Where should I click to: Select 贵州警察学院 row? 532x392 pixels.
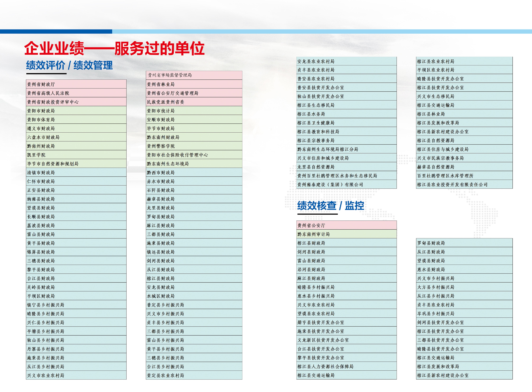pos(194,146)
